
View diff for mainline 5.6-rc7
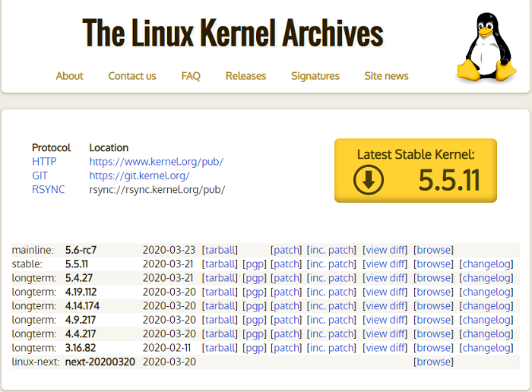385,250
